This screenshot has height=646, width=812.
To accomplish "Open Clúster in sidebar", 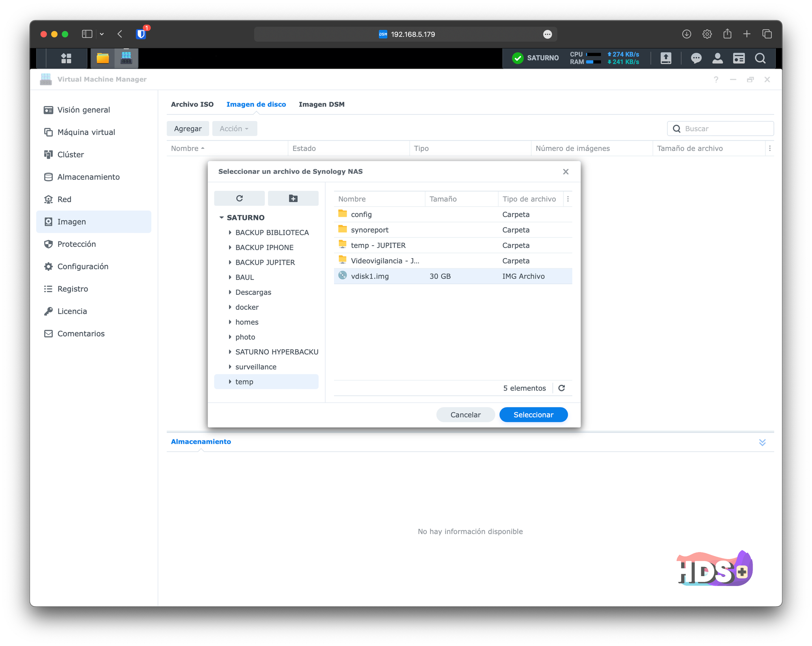I will pos(94,155).
